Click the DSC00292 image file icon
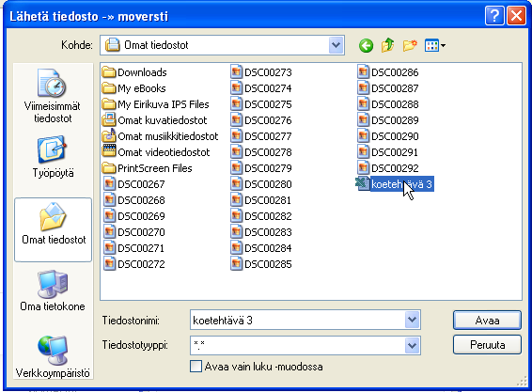532x392 pixels. tap(363, 168)
